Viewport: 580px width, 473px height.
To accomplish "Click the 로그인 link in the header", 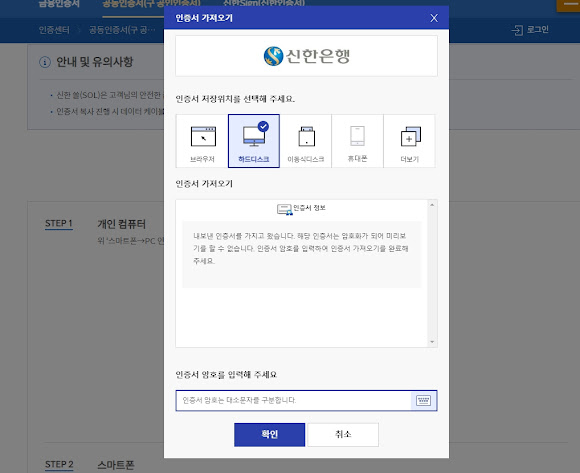I will click(537, 30).
